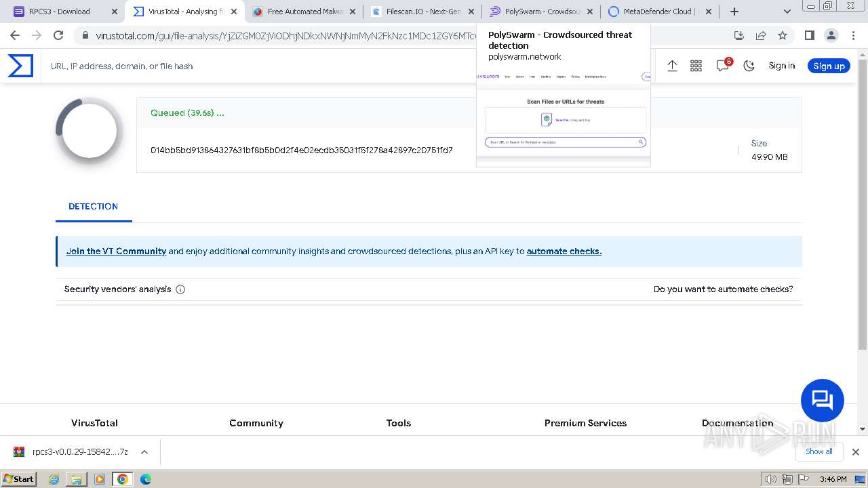Open Join the VT Community link
This screenshot has width=868, height=488.
[116, 251]
